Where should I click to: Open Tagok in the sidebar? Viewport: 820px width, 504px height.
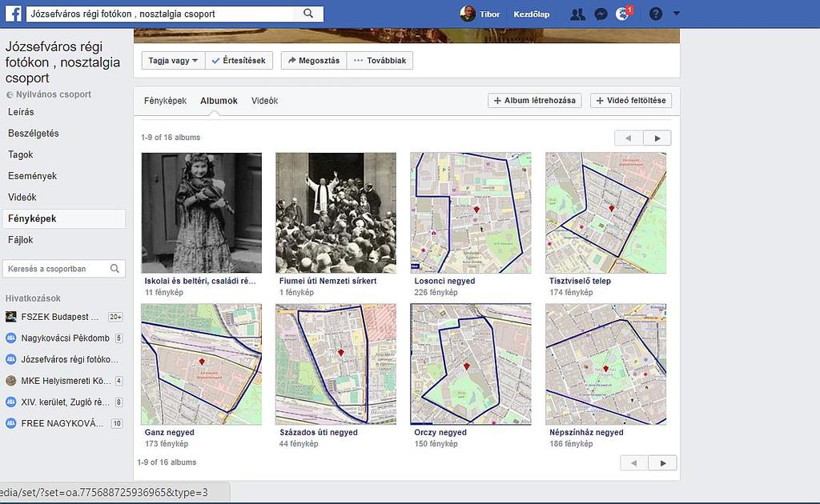[20, 154]
